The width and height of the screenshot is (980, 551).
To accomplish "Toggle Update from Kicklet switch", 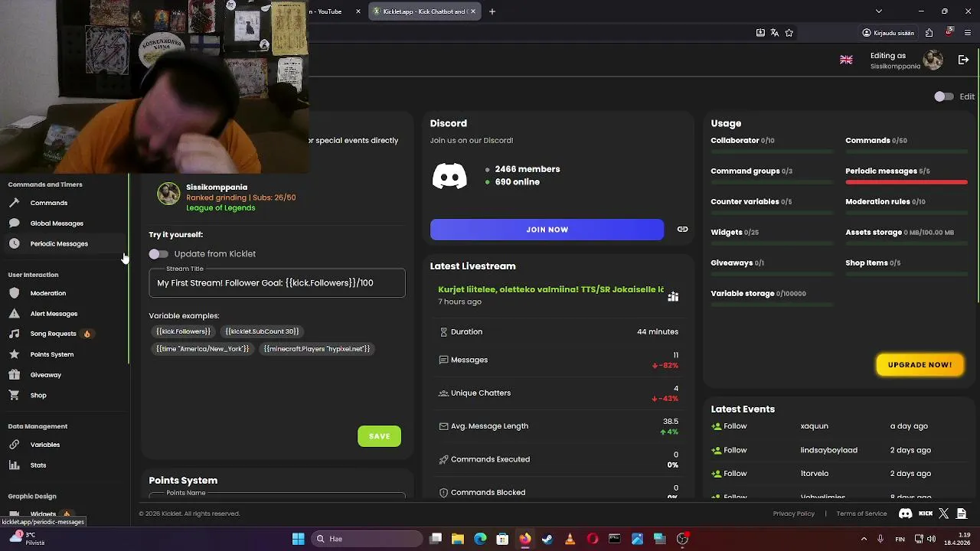I will pyautogui.click(x=158, y=254).
